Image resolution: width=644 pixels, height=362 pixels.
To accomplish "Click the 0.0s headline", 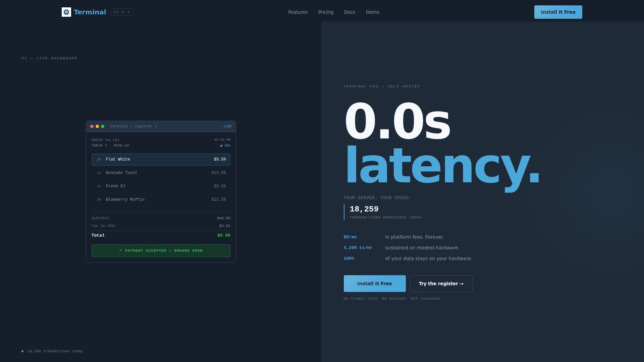I will (x=397, y=121).
